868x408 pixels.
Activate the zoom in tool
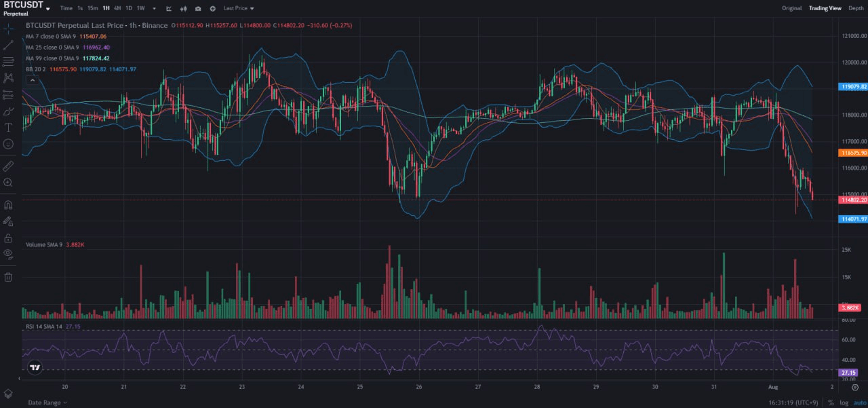[8, 183]
